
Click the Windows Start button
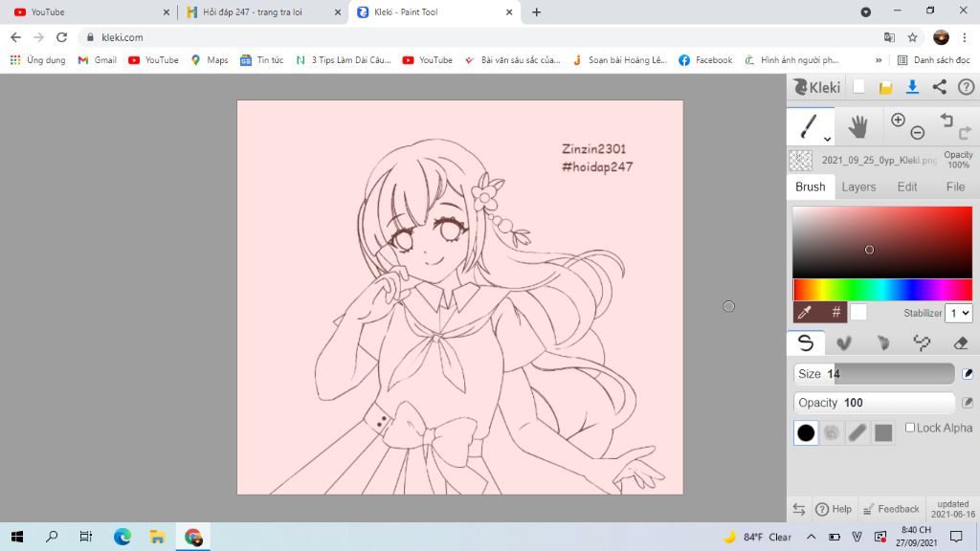point(17,537)
